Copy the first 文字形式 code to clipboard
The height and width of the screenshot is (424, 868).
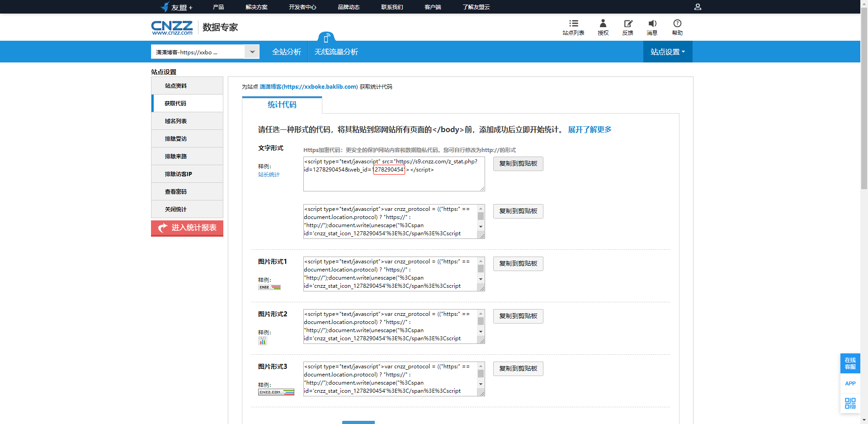pos(518,164)
